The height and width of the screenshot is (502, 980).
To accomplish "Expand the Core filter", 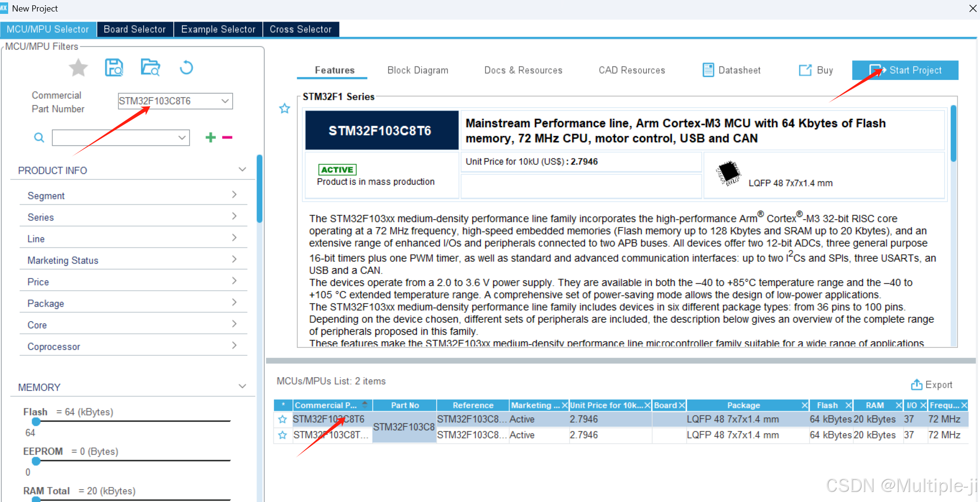I will pyautogui.click(x=234, y=324).
